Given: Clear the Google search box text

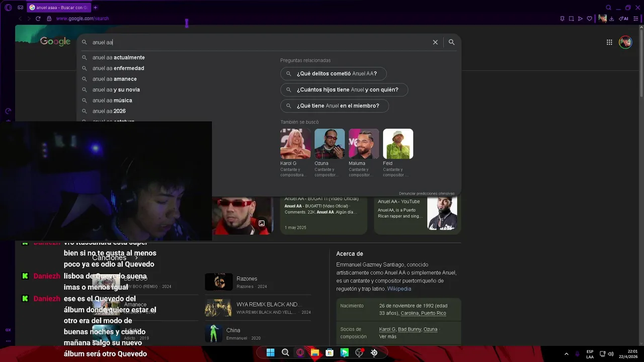Looking at the screenshot, I should 435,42.
